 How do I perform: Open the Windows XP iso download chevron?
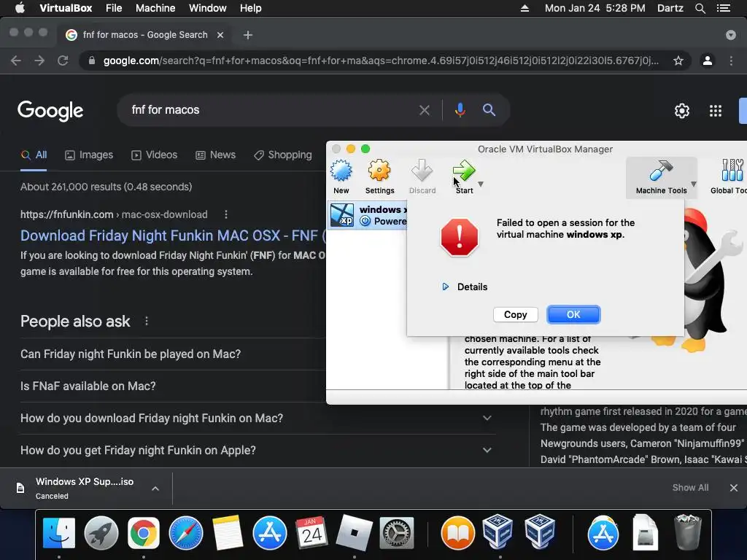(x=155, y=489)
